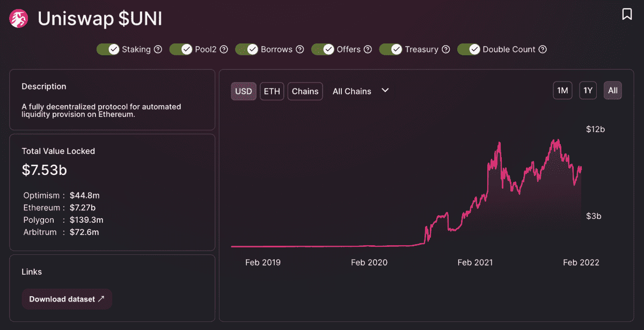Click the Uniswap unicorn logo icon
This screenshot has width=644, height=330.
pyautogui.click(x=19, y=19)
